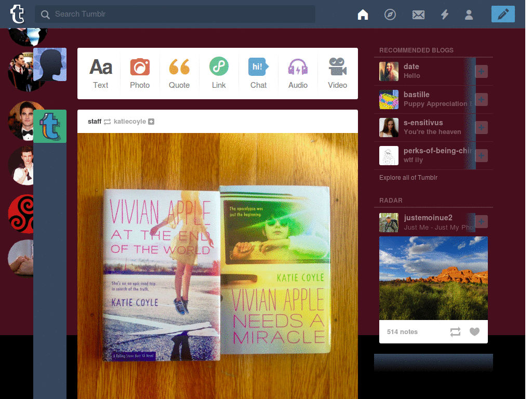Open the katiecoyle blog link
Screen dimensions: 532x399
coord(129,122)
